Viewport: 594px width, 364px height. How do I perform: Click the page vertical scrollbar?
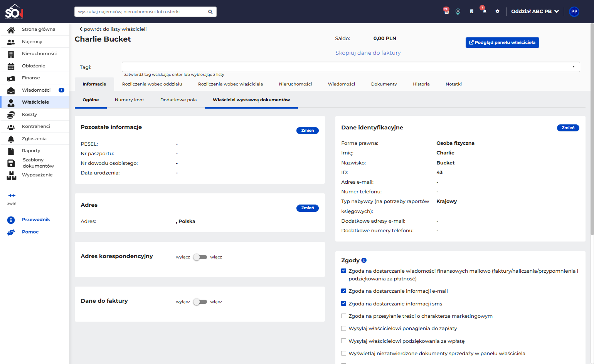[x=592, y=129]
